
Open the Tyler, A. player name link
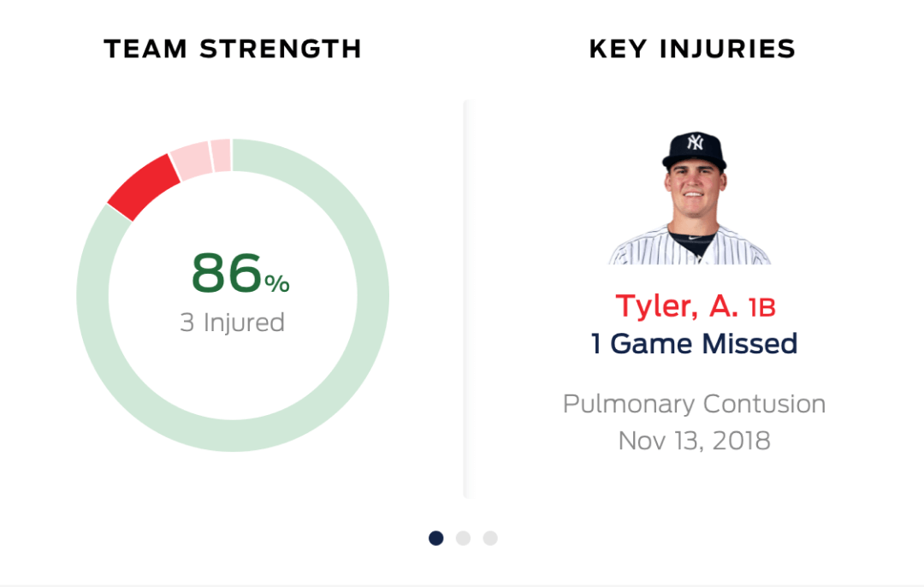click(677, 306)
